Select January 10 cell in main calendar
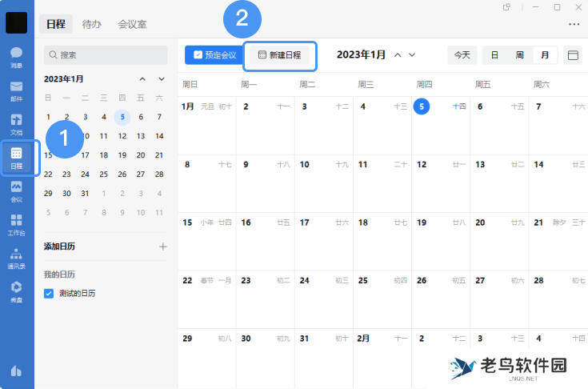This screenshot has height=389, width=588. 324,183
